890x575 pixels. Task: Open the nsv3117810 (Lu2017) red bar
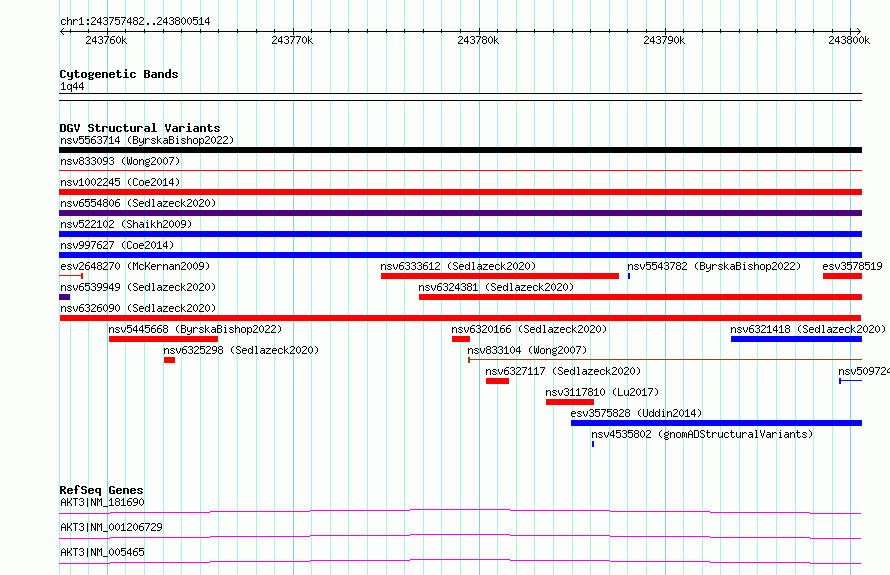tap(570, 402)
